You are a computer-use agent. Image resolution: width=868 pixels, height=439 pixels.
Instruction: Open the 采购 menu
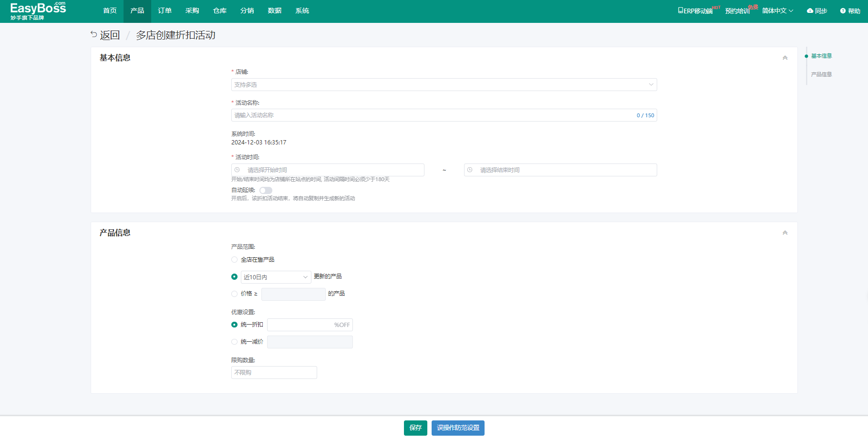point(192,11)
